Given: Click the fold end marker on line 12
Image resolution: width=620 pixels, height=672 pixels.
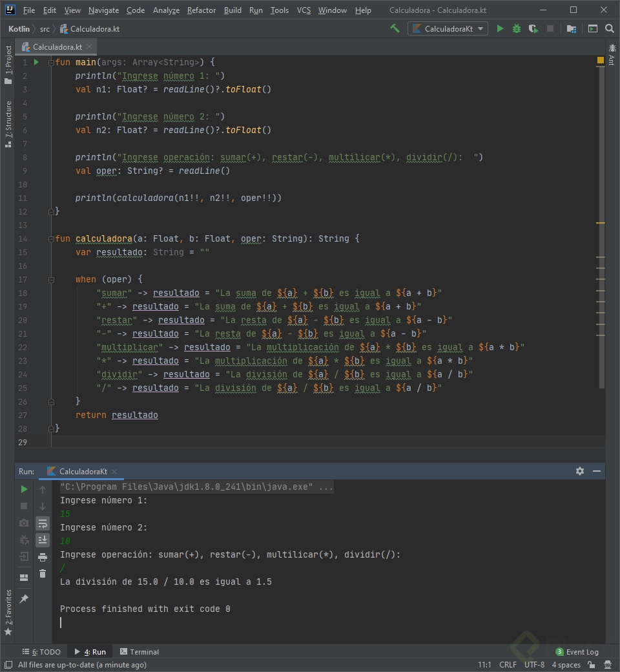Looking at the screenshot, I should pos(51,212).
